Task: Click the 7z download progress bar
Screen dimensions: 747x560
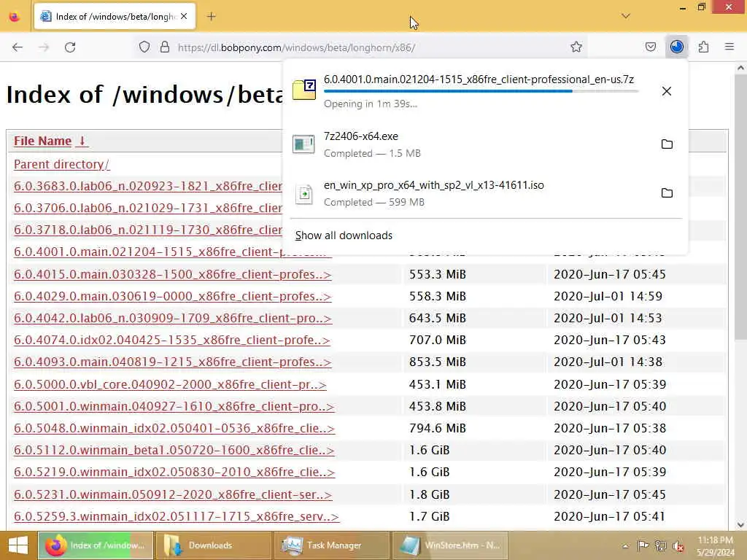Action: coord(481,91)
